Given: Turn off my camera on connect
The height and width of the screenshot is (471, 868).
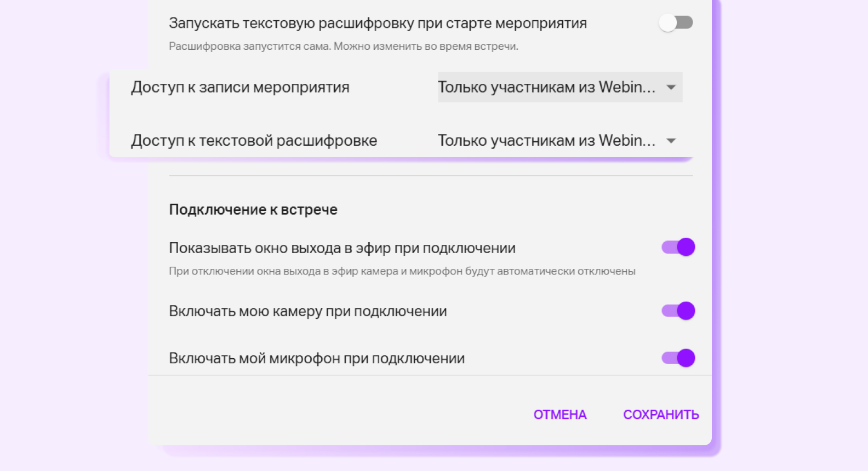Looking at the screenshot, I should 678,311.
